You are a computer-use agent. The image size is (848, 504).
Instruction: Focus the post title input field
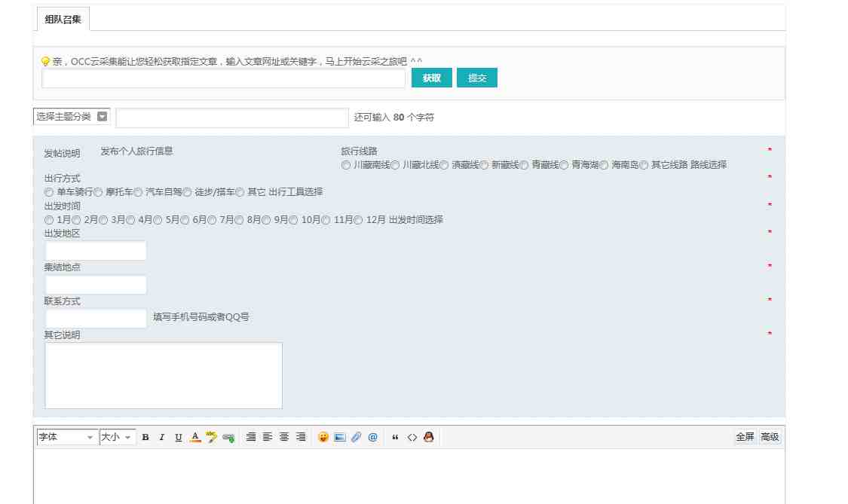pyautogui.click(x=232, y=118)
